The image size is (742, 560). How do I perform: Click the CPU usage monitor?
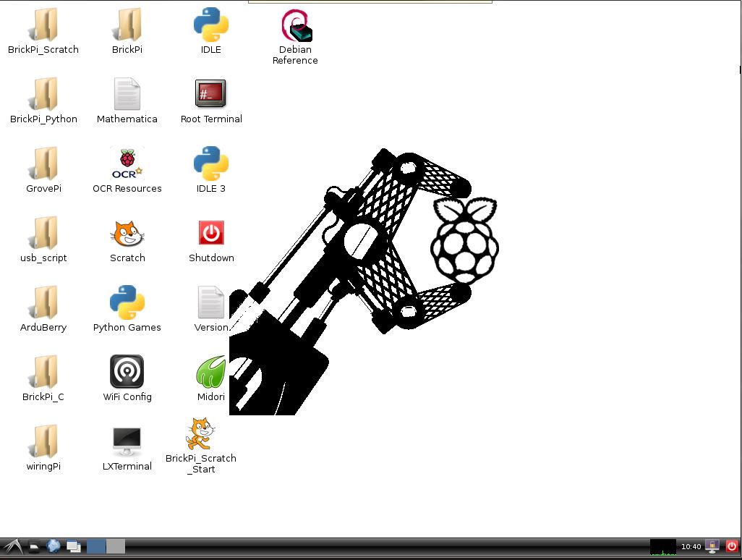pos(663,547)
